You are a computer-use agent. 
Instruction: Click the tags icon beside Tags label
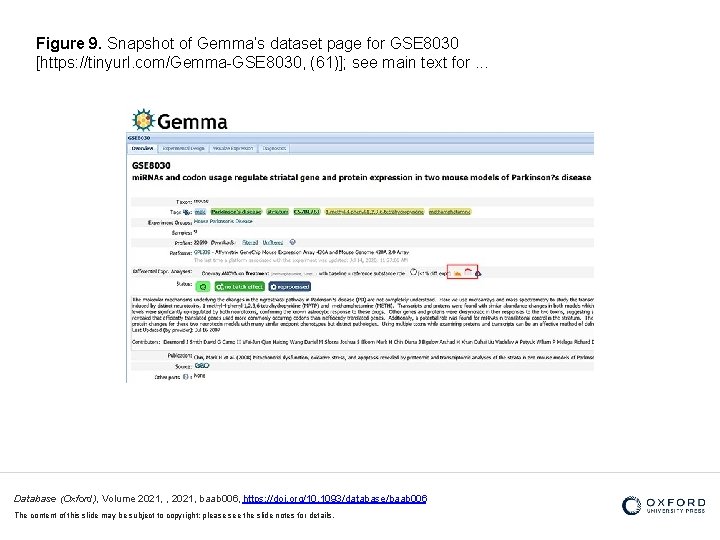click(187, 212)
